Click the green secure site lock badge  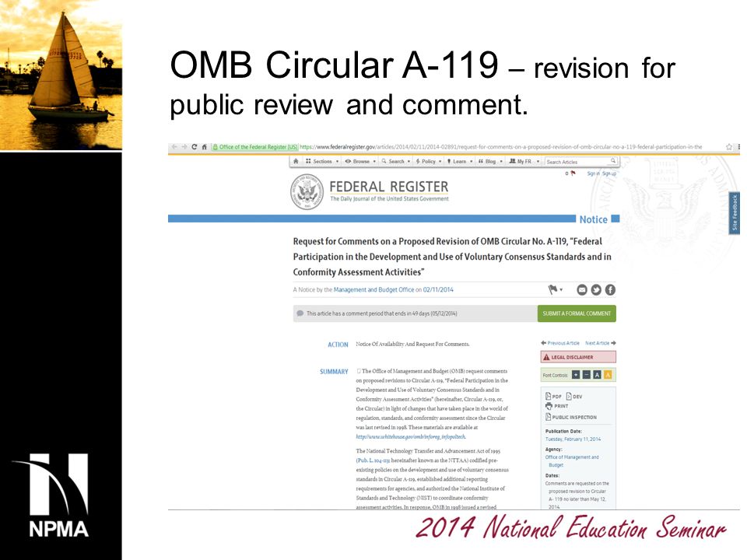pyautogui.click(x=255, y=147)
